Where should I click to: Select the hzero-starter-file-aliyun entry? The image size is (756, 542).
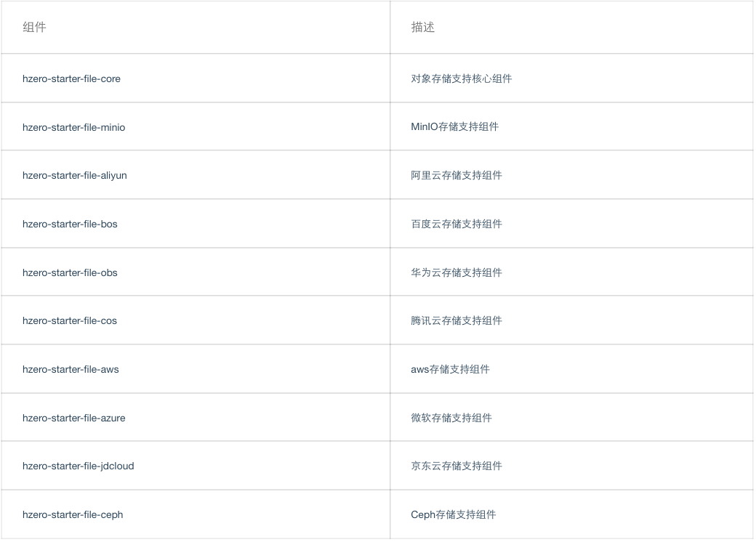pyautogui.click(x=74, y=175)
